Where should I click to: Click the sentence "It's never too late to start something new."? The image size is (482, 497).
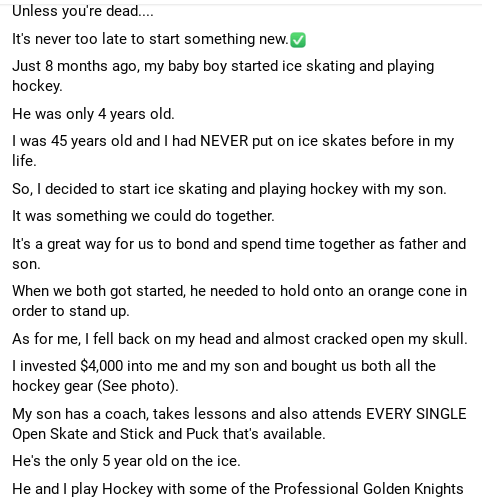(x=150, y=39)
